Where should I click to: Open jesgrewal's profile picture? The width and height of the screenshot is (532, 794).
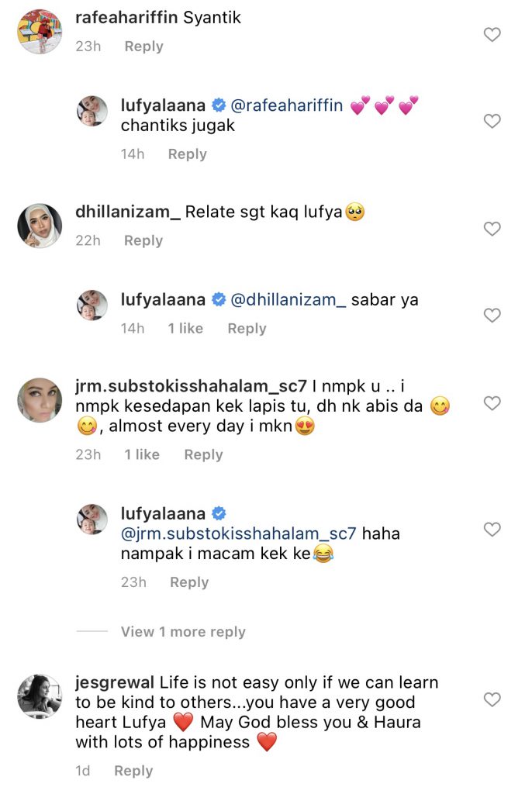pos(40,696)
